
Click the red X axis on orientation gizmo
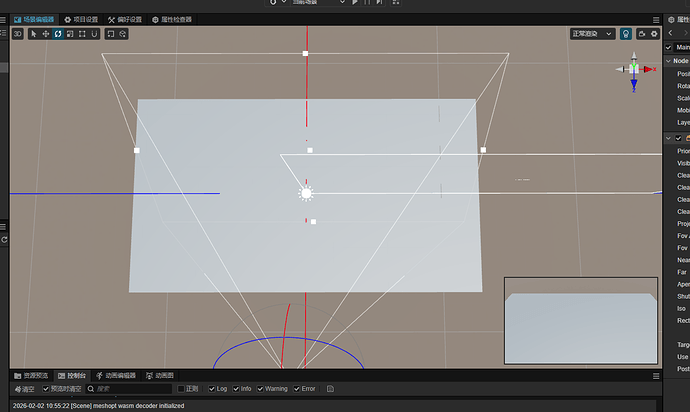[649, 69]
